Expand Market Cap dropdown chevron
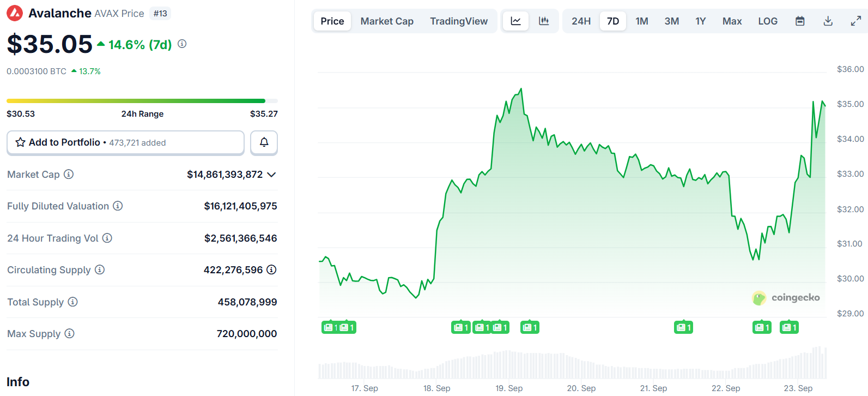Image resolution: width=868 pixels, height=396 pixels. (x=271, y=175)
